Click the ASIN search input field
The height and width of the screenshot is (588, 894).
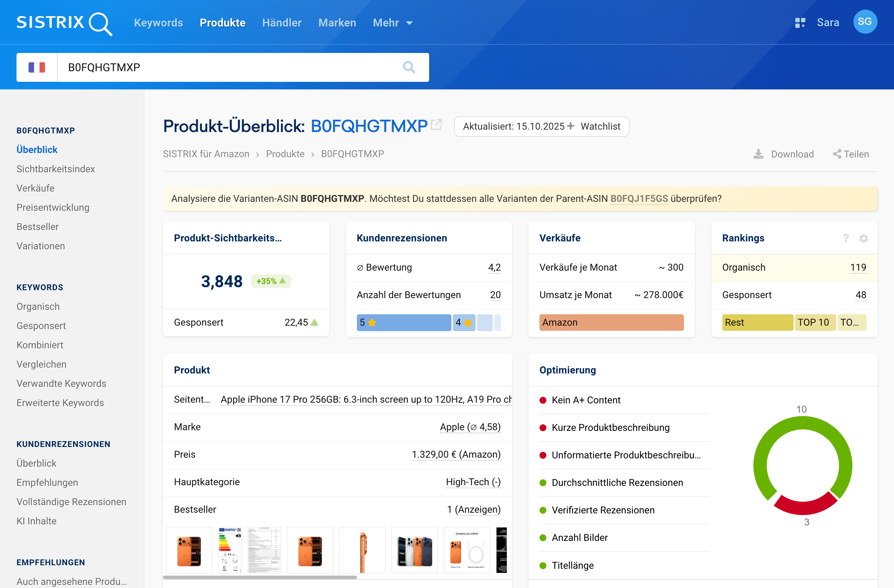pos(225,67)
